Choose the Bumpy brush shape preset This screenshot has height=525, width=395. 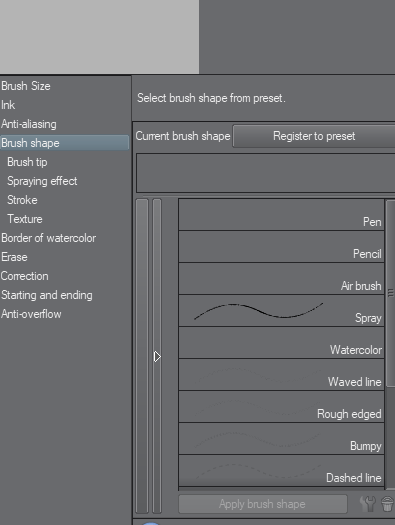click(x=281, y=439)
